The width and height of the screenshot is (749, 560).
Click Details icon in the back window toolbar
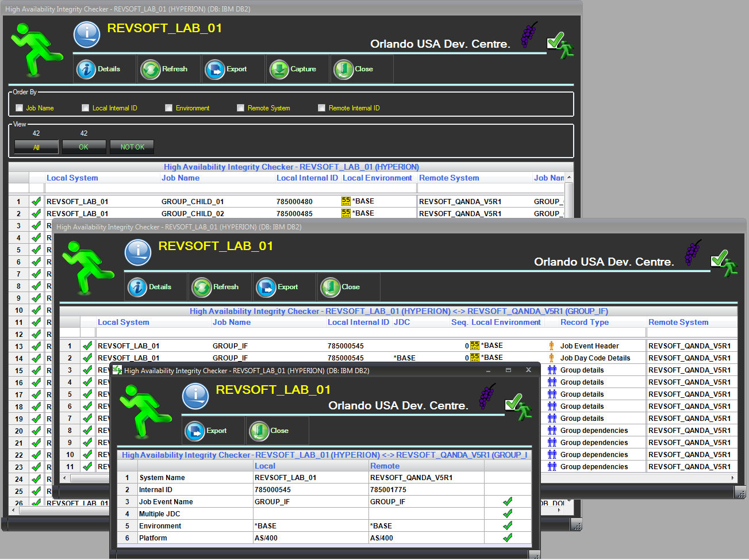coord(86,70)
